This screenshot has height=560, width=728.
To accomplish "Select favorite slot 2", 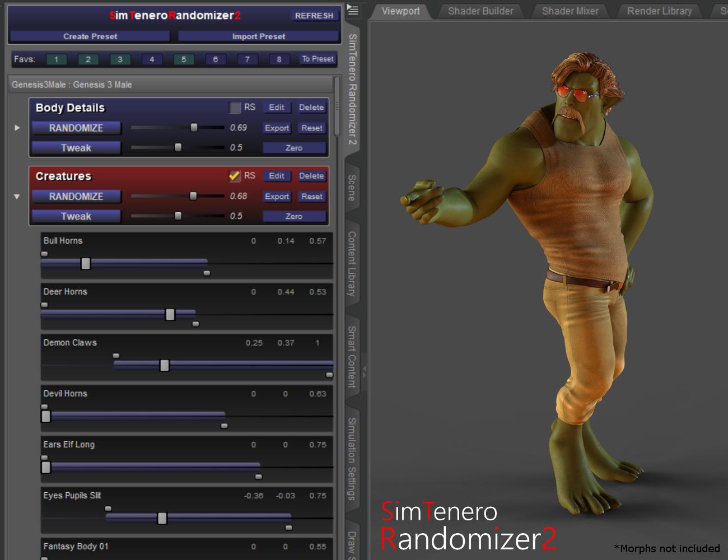I will click(x=88, y=59).
